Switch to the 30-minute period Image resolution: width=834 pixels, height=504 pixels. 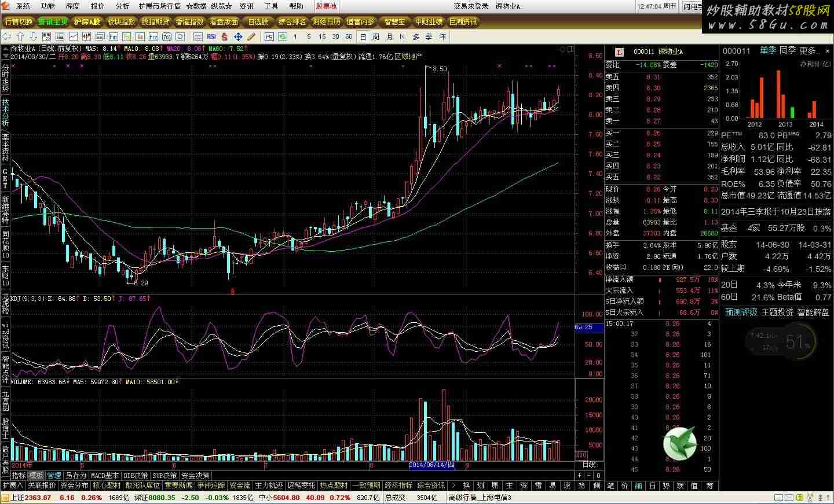point(335,36)
